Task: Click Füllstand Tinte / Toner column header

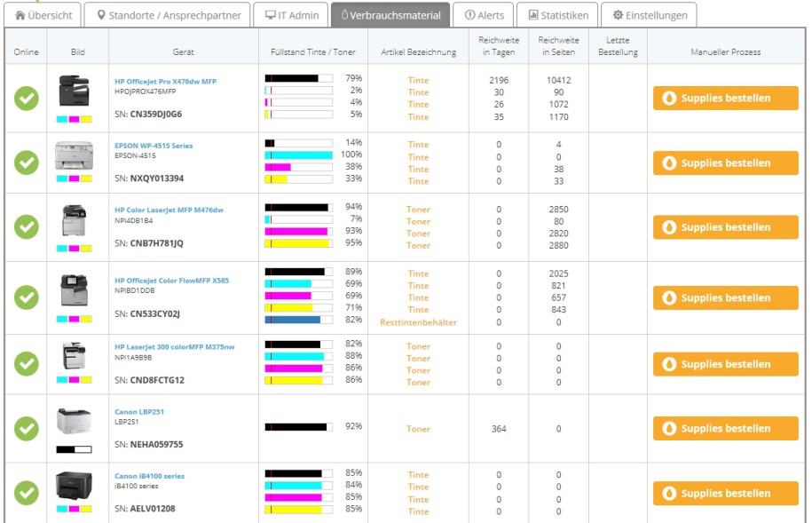Action: (x=312, y=52)
